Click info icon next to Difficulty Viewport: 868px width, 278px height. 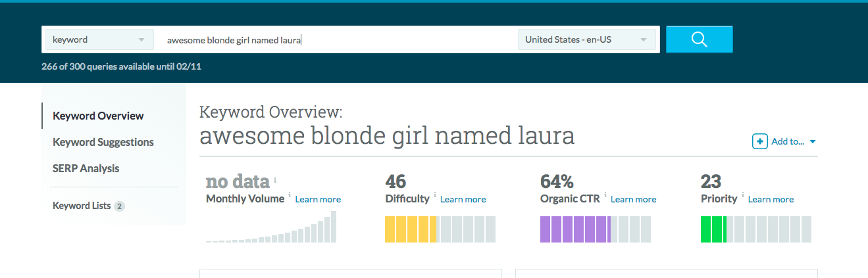[434, 195]
